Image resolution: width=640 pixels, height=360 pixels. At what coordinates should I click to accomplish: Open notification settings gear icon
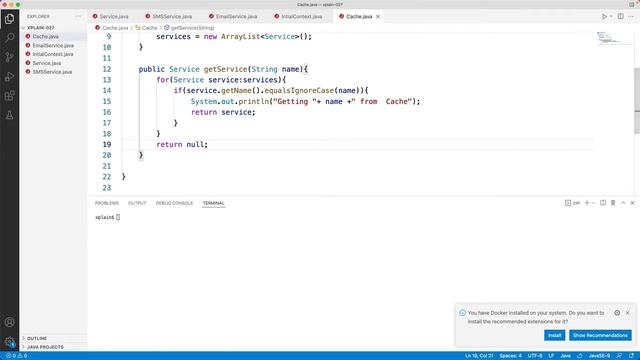617,313
